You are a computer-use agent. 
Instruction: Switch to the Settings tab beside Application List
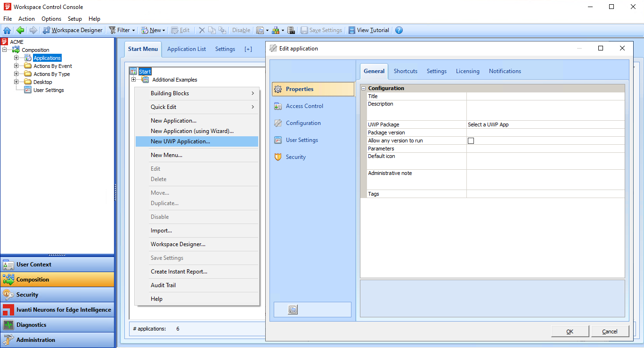(225, 49)
